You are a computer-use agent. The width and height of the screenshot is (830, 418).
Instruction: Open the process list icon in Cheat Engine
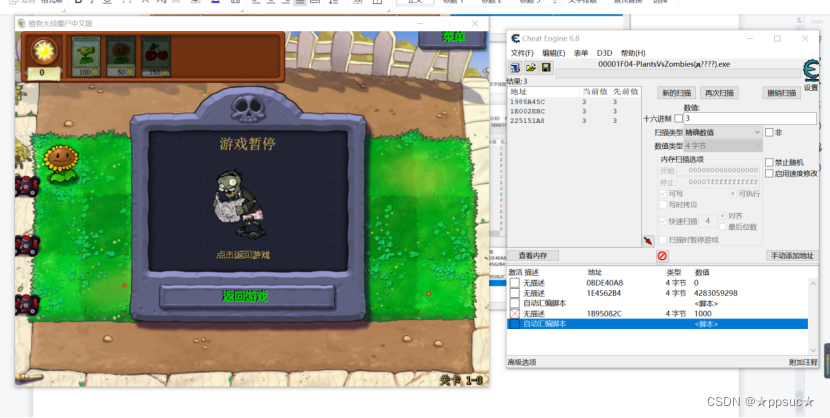pos(515,68)
